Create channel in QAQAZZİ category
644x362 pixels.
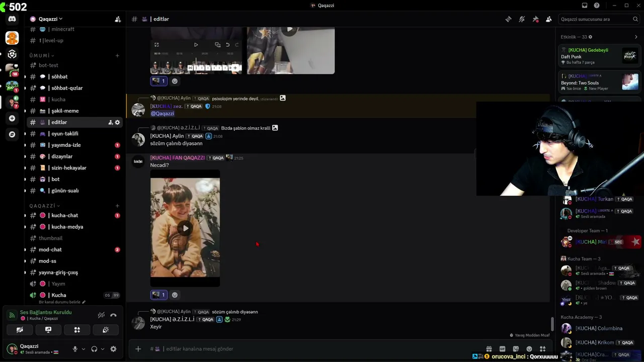click(117, 206)
